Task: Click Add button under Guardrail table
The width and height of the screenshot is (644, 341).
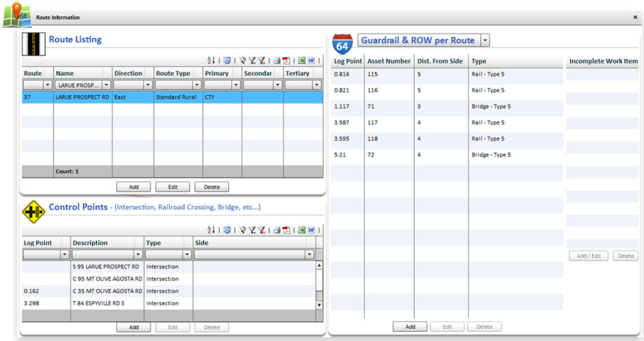Action: point(410,326)
